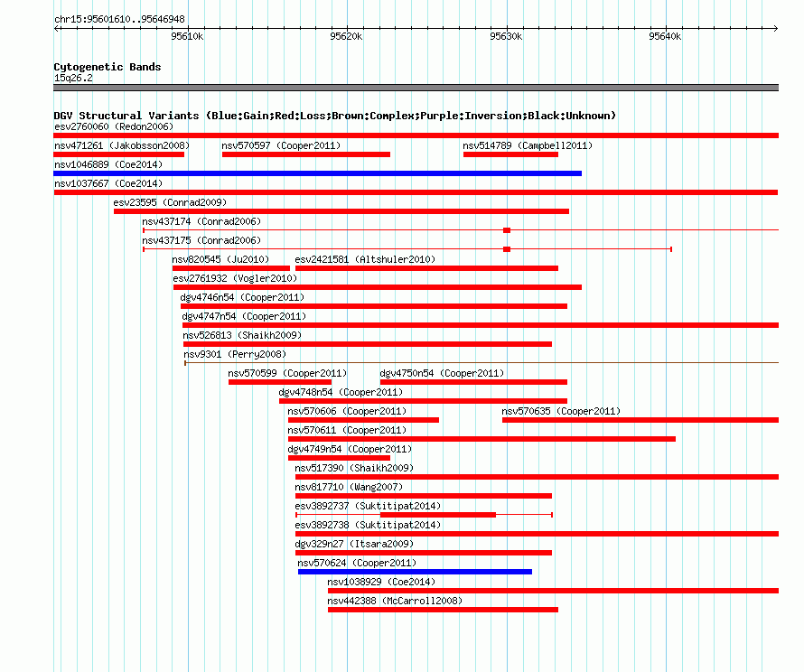This screenshot has height=672, width=804.
Task: Click nsv570624 (Cooper2011) gain label
Action: point(357,563)
